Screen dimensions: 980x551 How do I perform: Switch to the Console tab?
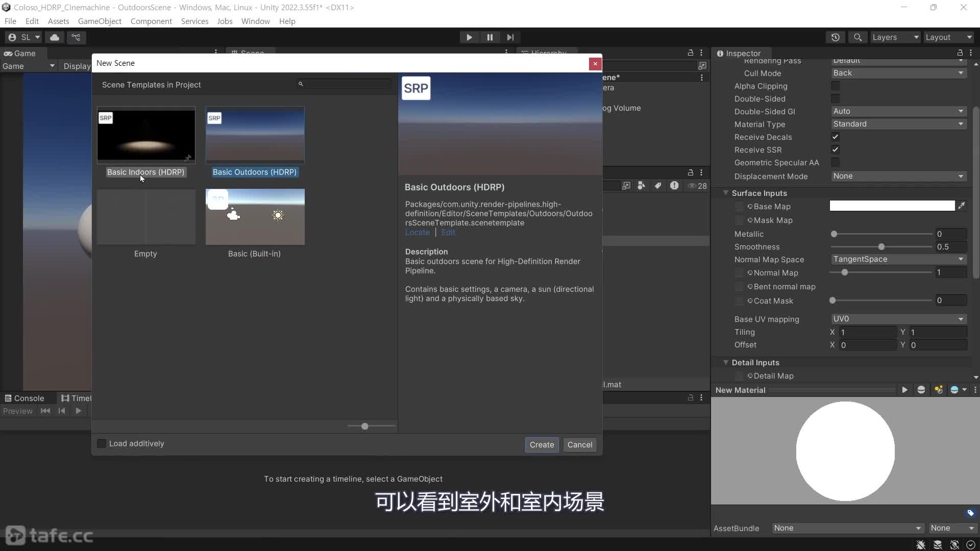pos(24,398)
